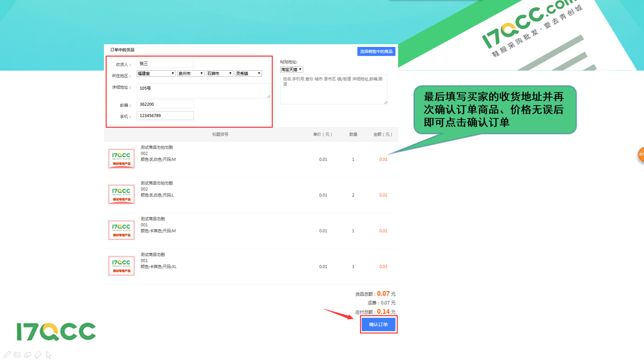The image size is (644, 362).
Task: Click thumbnail of 001 size XL product
Action: click(x=121, y=266)
